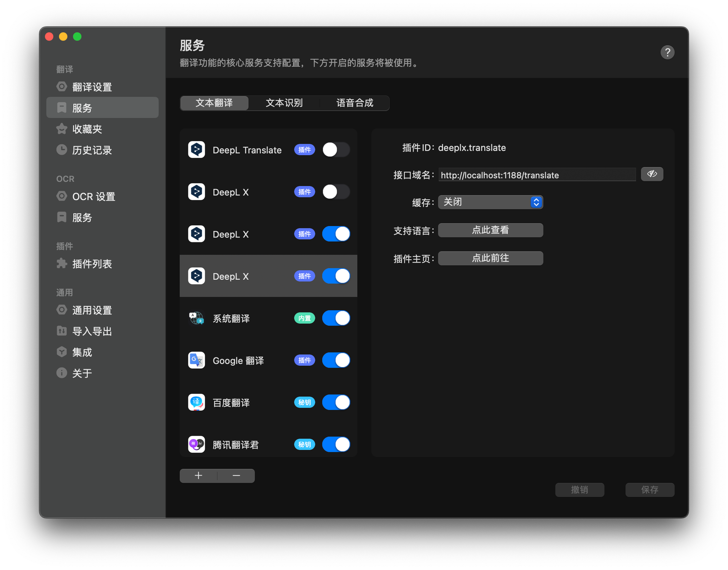This screenshot has width=728, height=570.
Task: Enable the DeepL Translate toggle
Action: click(336, 150)
